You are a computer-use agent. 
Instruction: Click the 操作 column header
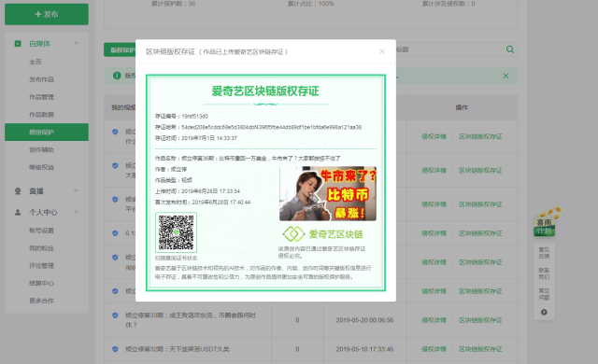pyautogui.click(x=462, y=107)
